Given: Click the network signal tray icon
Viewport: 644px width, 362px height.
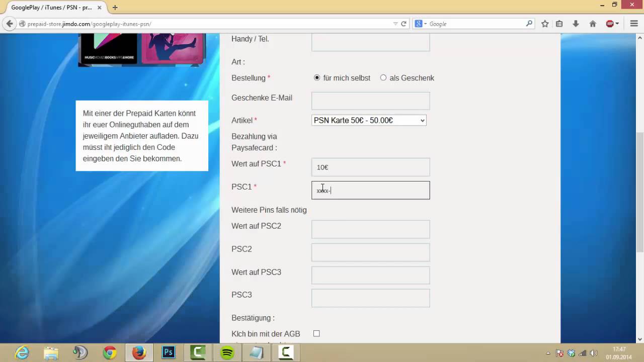Looking at the screenshot, I should point(583,353).
